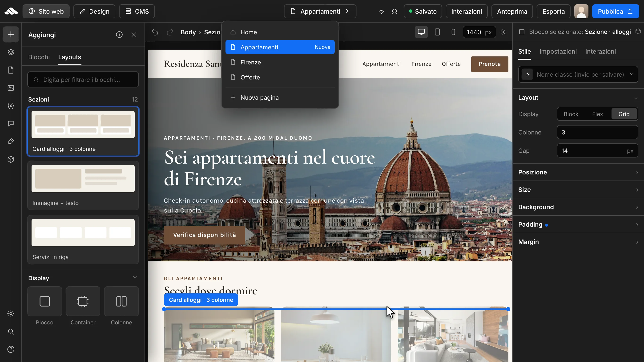Open the class name dropdown arrow
The width and height of the screenshot is (644, 362).
[x=632, y=74]
